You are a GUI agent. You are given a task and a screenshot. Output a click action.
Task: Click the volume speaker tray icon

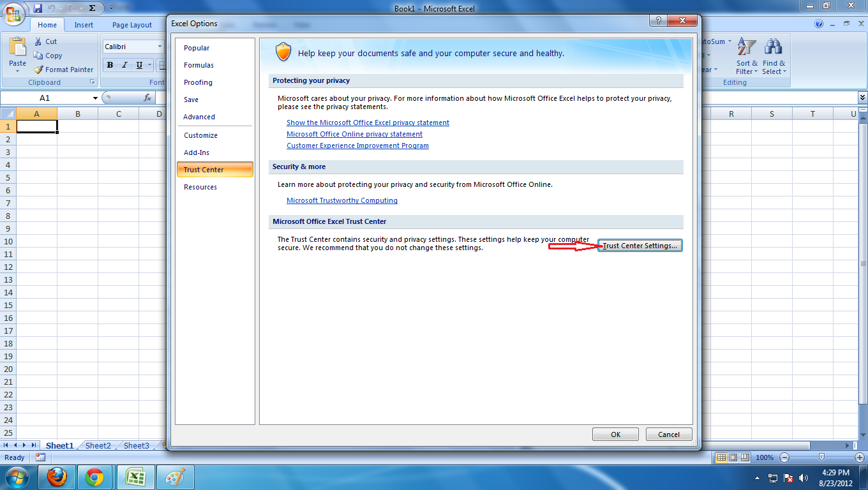804,478
